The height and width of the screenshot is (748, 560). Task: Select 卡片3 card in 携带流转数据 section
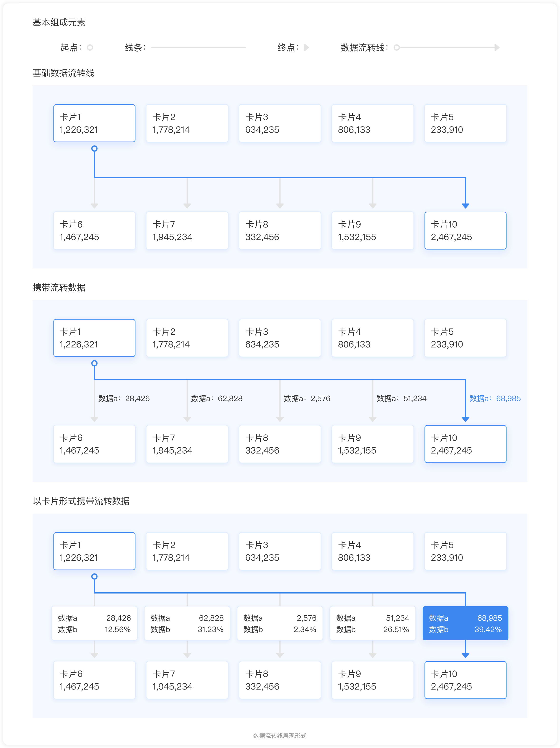click(280, 338)
